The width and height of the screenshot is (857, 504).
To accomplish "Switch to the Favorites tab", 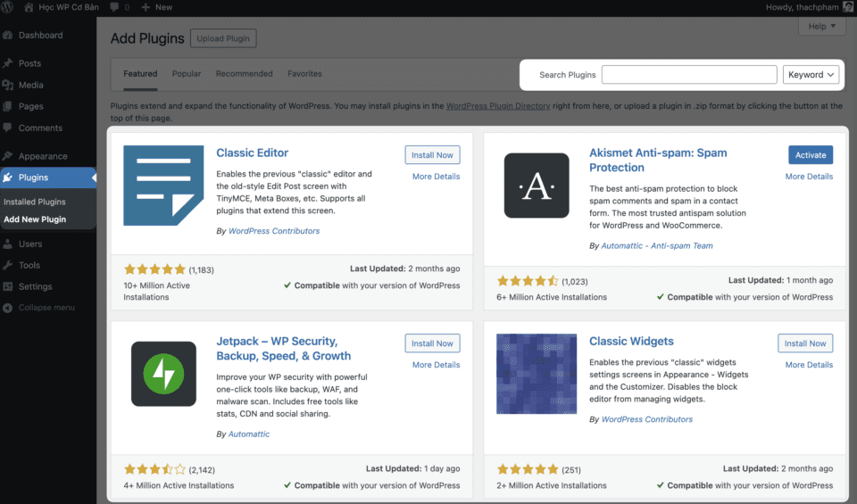I will [x=304, y=74].
